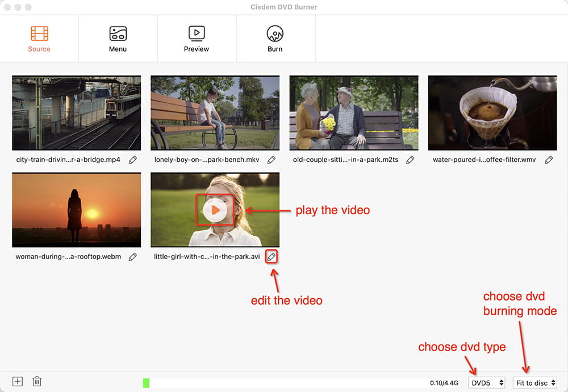Select the city train bridge thumbnail

coord(77,113)
